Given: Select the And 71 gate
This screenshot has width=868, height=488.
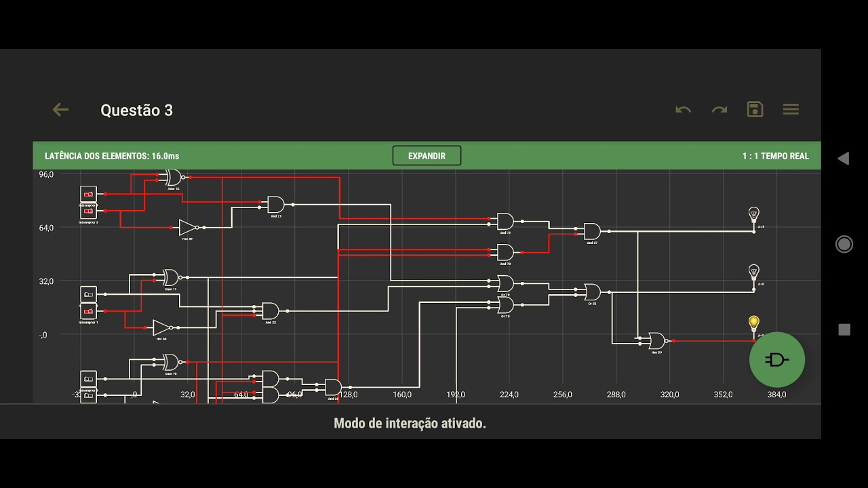Looking at the screenshot, I should (x=505, y=222).
